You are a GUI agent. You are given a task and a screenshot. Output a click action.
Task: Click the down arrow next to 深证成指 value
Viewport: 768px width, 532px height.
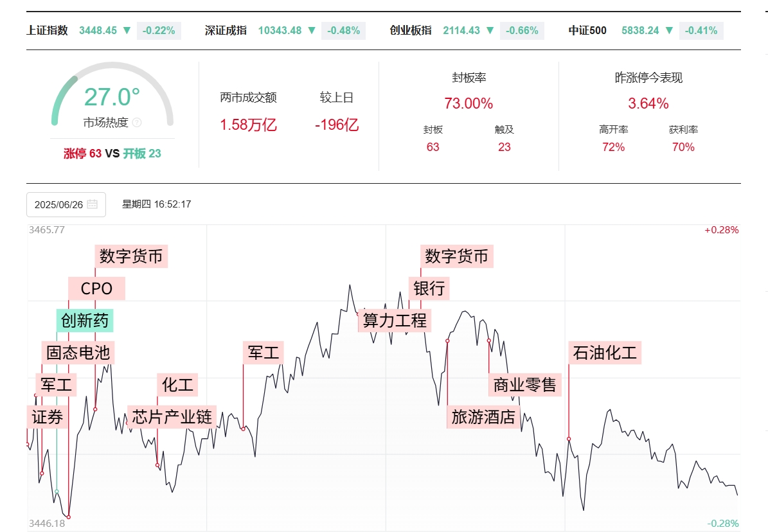coord(312,30)
